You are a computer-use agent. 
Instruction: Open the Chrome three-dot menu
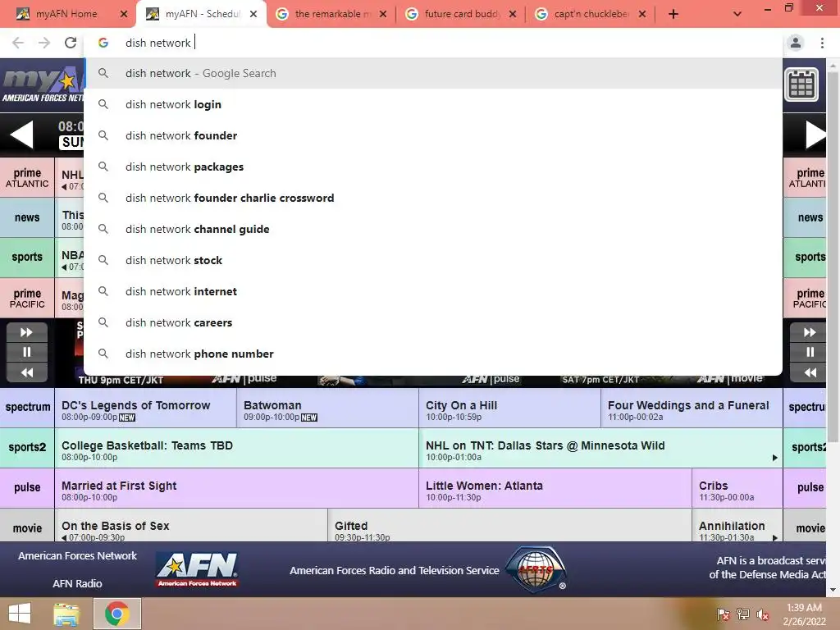click(x=822, y=43)
